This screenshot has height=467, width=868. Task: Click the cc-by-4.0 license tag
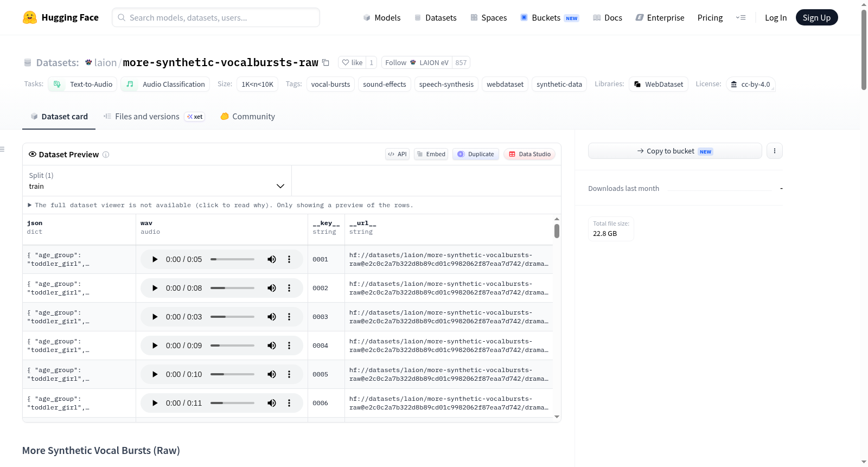751,84
